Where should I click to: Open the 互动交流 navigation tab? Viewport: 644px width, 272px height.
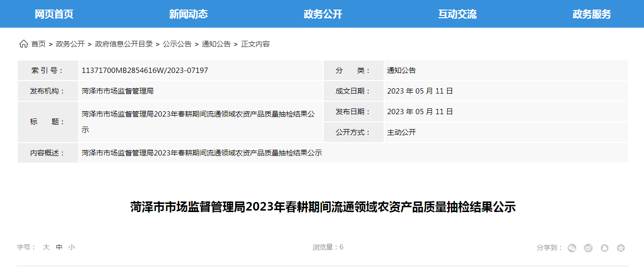coord(457,14)
